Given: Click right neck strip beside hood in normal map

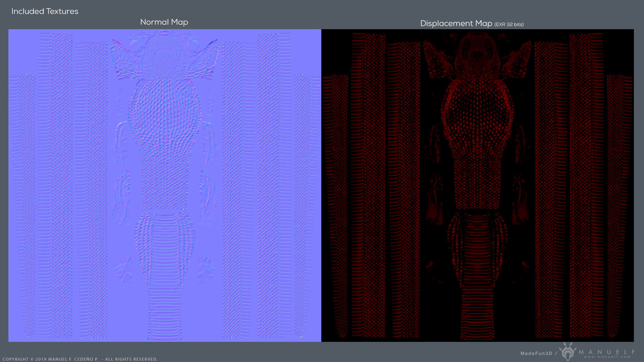Looking at the screenshot, I should click(210, 102).
